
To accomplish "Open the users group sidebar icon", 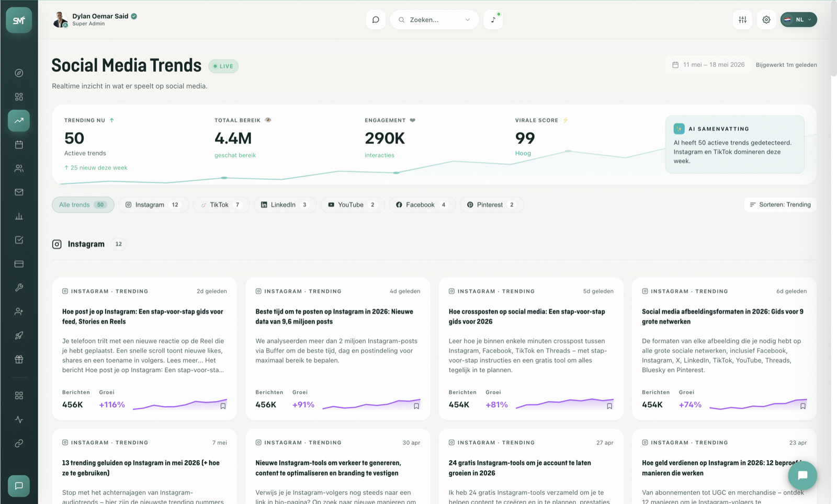I will [x=19, y=168].
